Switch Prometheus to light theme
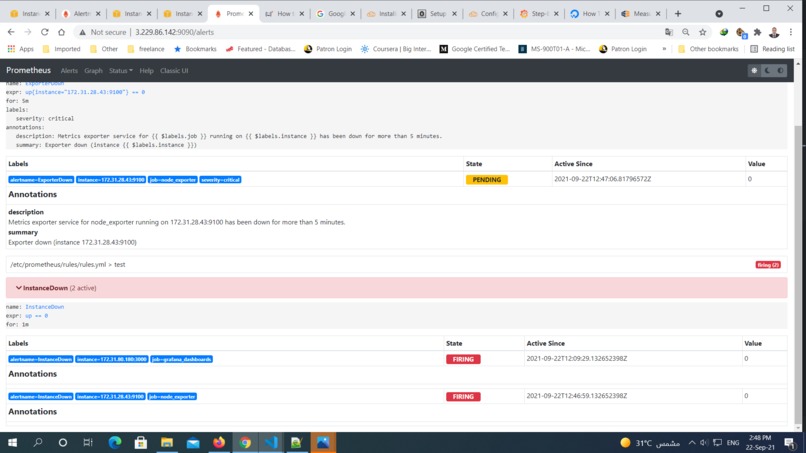806x453 pixels. point(754,70)
